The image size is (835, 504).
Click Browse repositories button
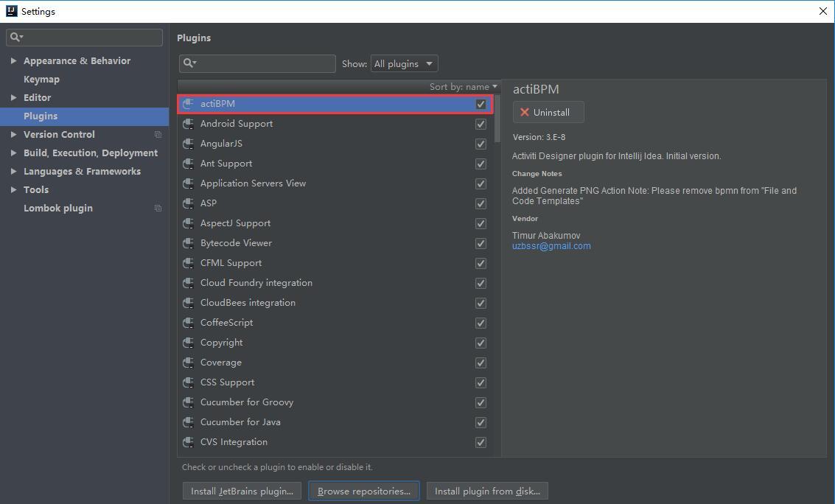tap(364, 491)
